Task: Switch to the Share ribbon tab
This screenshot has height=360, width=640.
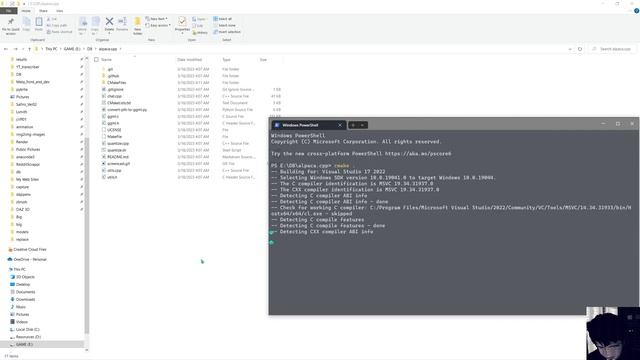Action: pos(43,11)
